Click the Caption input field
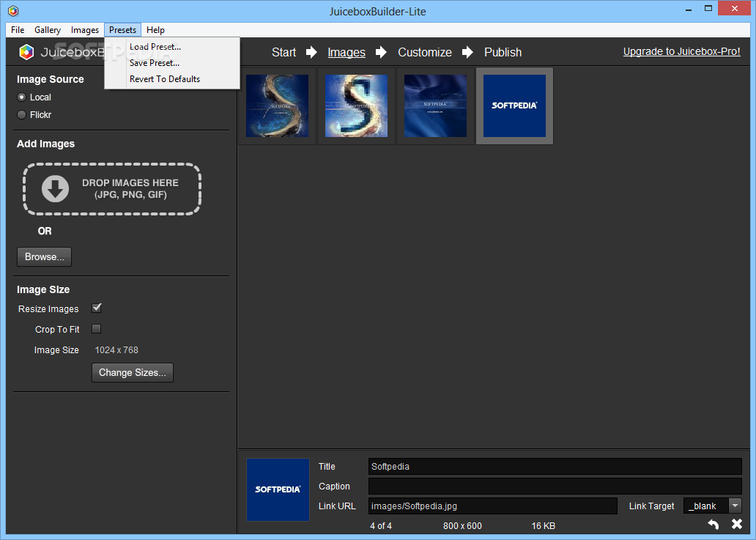This screenshot has width=756, height=540. [555, 486]
